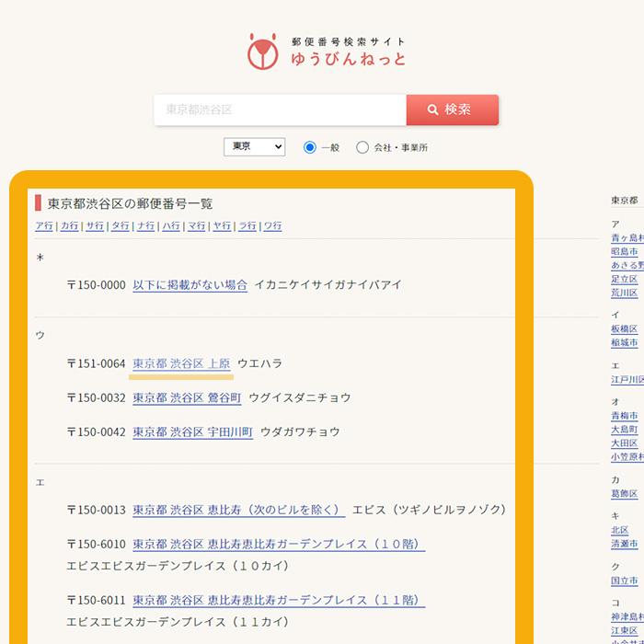
Task: Open 恵比寿(次のビルを除く) address link
Action: [238, 510]
